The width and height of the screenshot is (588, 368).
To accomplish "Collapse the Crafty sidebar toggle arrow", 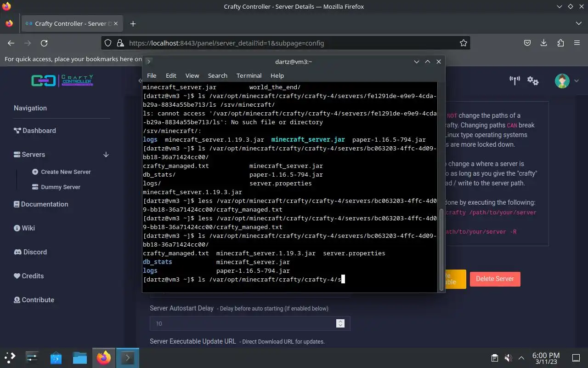I will tap(140, 80).
